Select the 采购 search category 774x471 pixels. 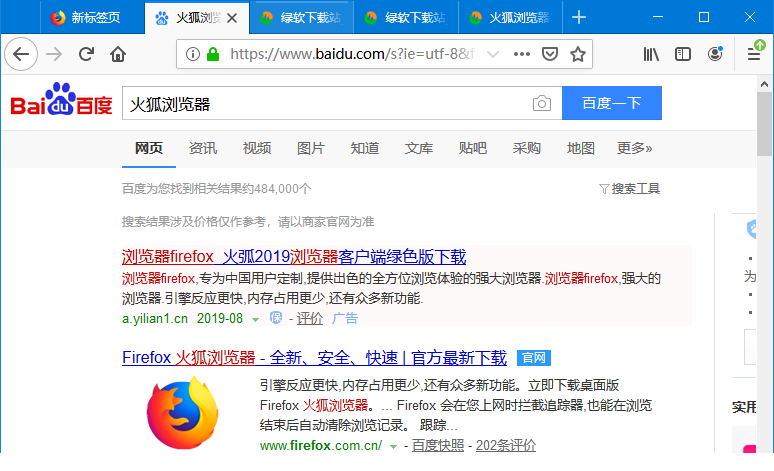tap(527, 148)
